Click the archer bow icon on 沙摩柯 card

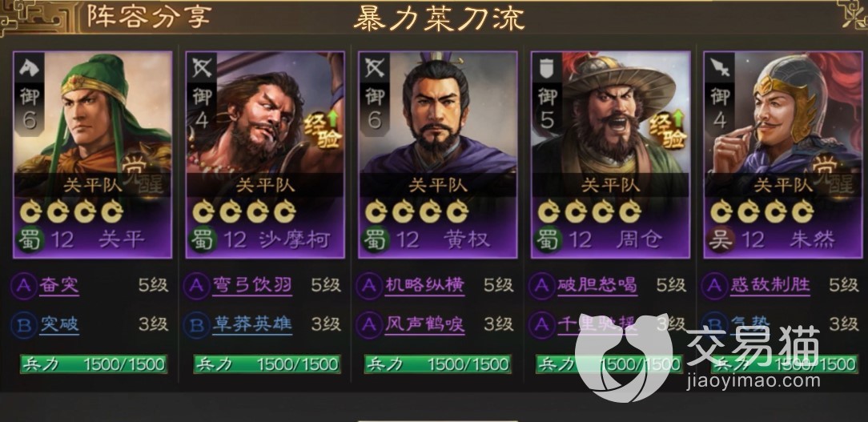click(x=201, y=67)
